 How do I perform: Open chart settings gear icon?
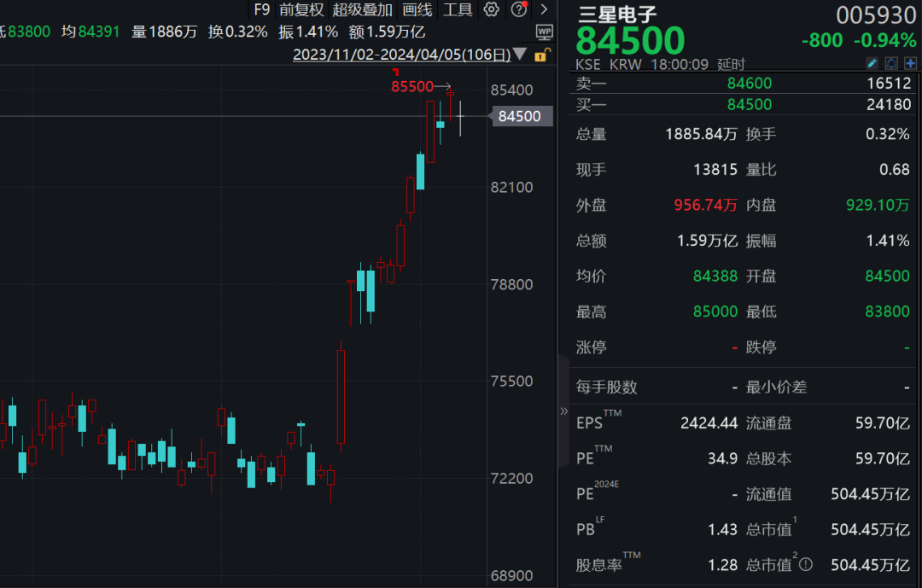coord(491,9)
